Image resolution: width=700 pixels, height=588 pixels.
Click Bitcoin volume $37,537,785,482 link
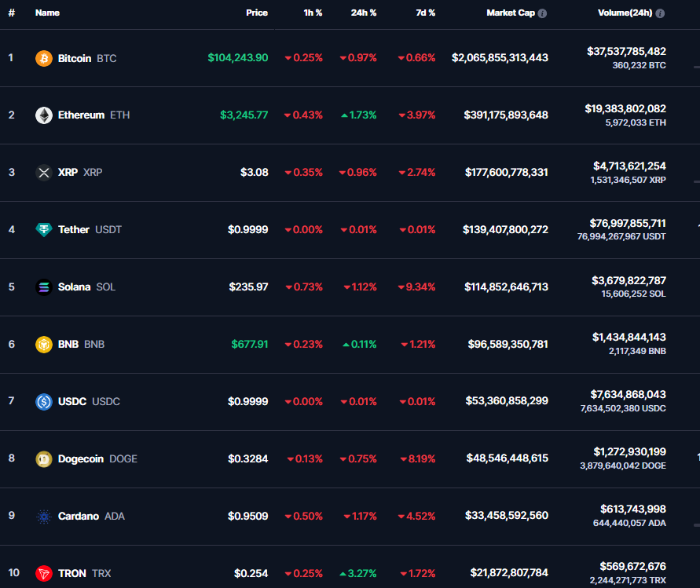[x=626, y=52]
